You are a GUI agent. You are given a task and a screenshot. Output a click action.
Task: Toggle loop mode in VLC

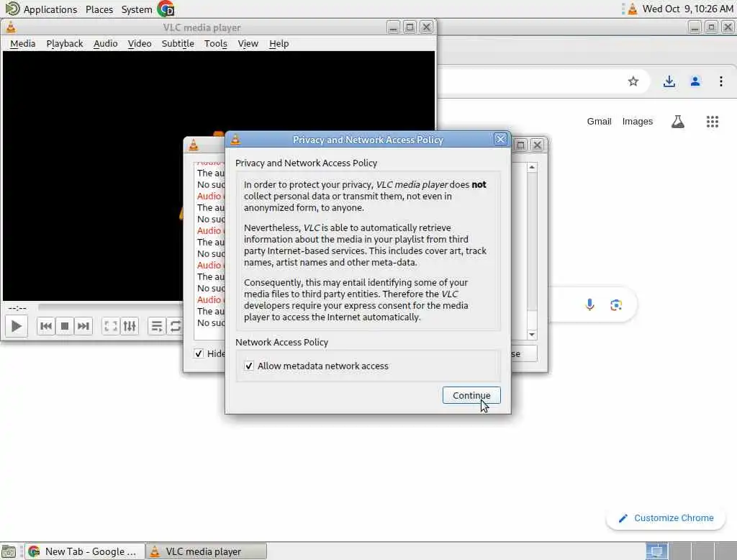pyautogui.click(x=175, y=326)
